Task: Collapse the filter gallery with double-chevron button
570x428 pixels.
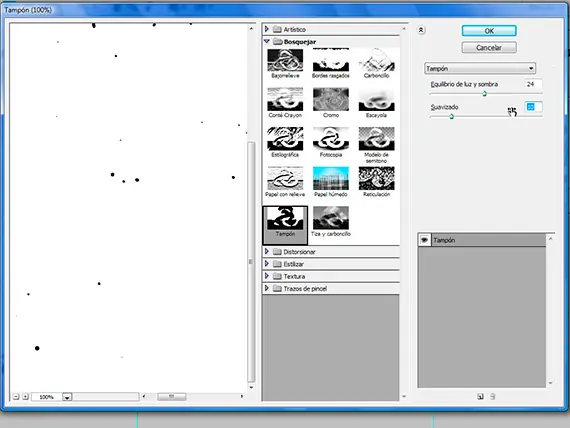Action: [421, 30]
